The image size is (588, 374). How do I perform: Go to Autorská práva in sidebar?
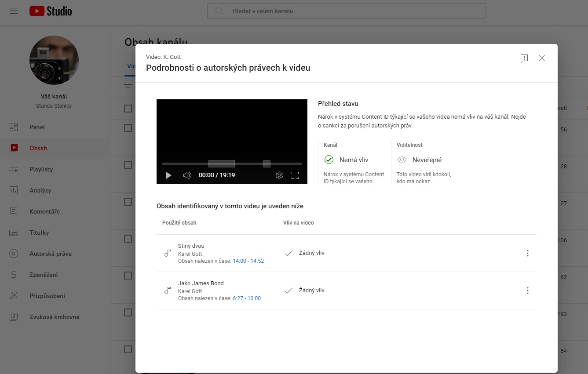(50, 254)
